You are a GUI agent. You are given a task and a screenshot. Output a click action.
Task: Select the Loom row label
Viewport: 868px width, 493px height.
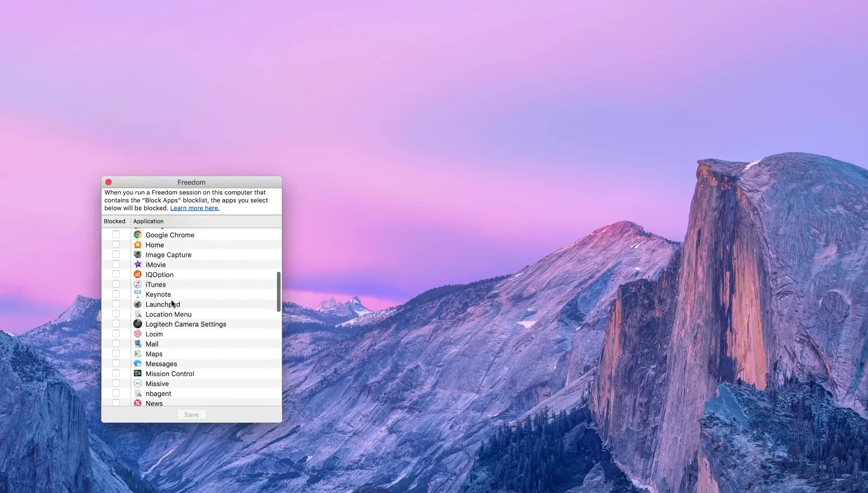(154, 334)
